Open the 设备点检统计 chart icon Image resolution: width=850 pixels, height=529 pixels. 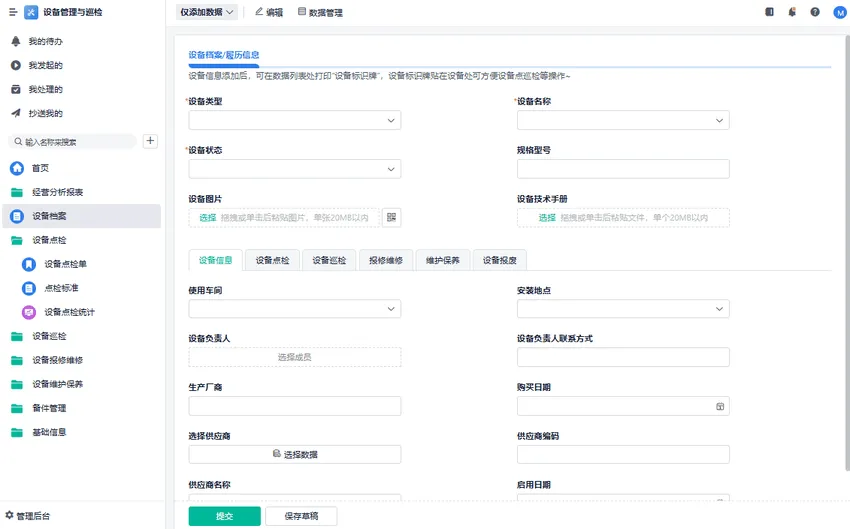(x=29, y=312)
